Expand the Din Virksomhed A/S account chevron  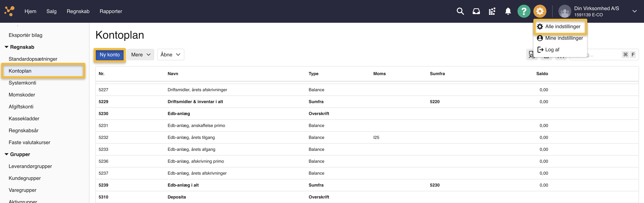(634, 11)
